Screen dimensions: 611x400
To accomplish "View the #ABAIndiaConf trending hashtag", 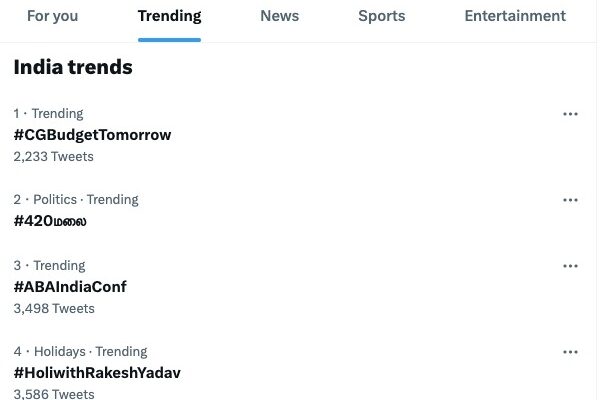I will tap(70, 287).
